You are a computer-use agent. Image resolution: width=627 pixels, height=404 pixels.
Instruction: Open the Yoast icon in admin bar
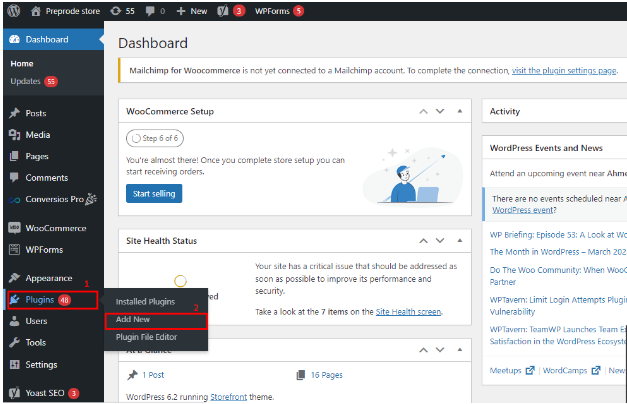click(x=223, y=11)
